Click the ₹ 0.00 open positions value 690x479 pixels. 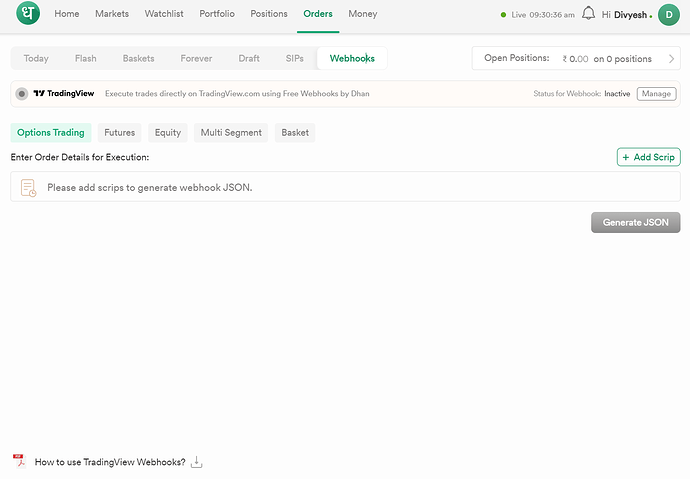(575, 59)
